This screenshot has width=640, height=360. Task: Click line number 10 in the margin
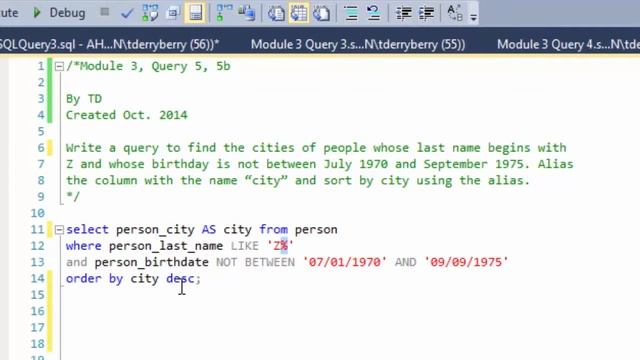coord(37,213)
